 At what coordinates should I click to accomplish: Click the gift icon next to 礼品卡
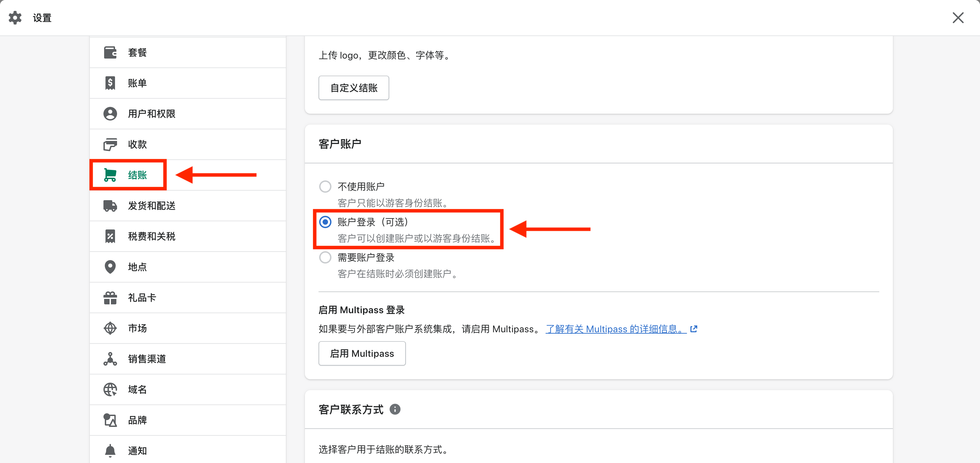(110, 298)
